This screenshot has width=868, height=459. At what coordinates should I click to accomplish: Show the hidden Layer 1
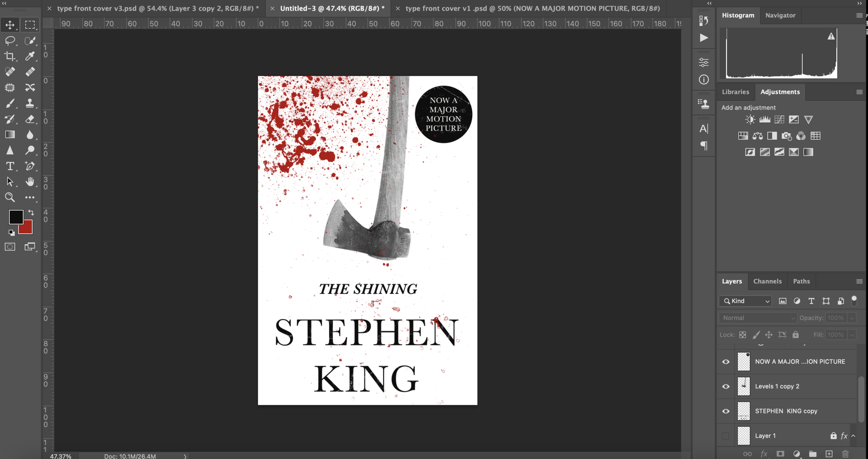tap(726, 436)
